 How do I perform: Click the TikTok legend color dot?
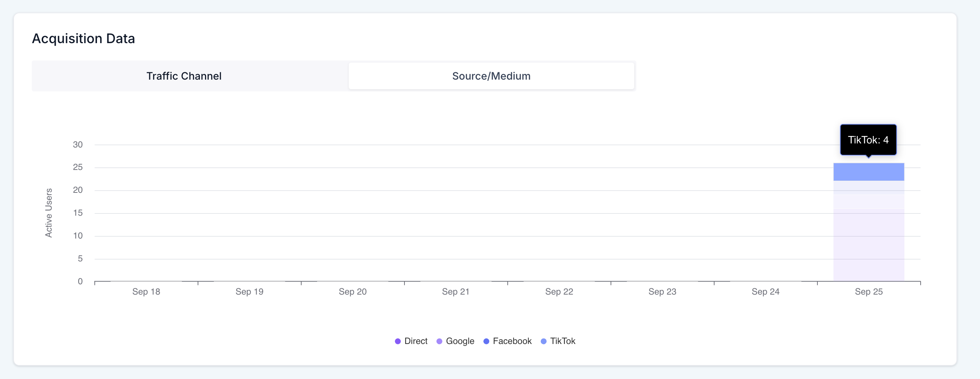pos(543,341)
